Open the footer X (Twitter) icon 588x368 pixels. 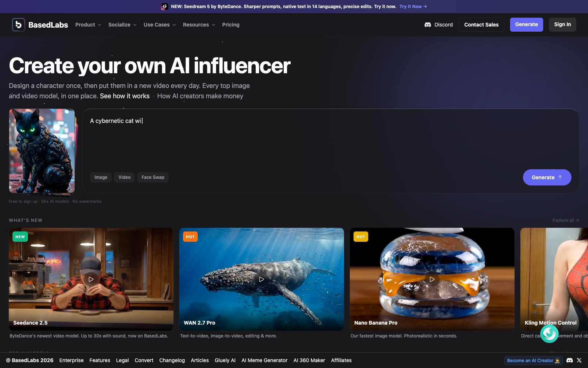click(x=579, y=360)
